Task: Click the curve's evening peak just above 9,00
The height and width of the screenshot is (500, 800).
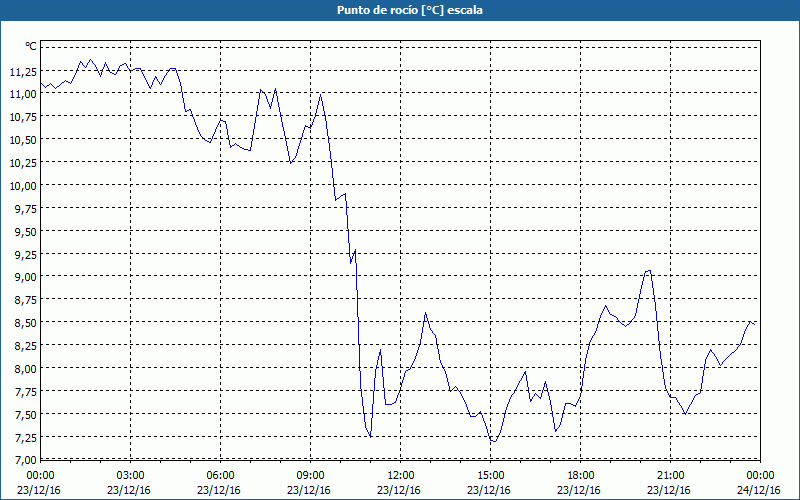Action: pos(648,271)
